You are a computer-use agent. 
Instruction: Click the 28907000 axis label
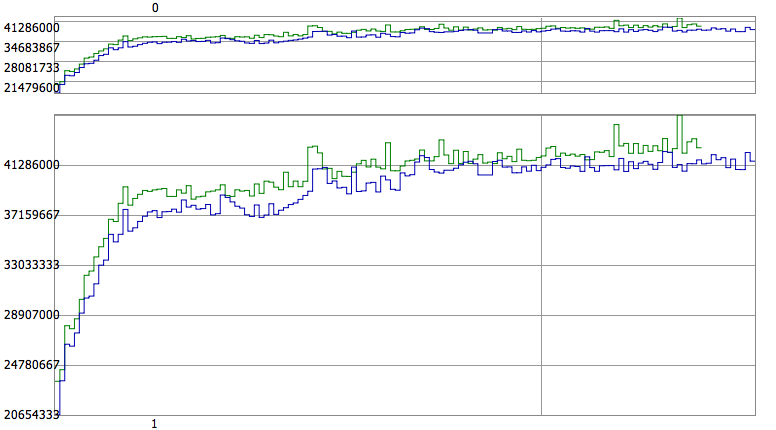click(31, 315)
